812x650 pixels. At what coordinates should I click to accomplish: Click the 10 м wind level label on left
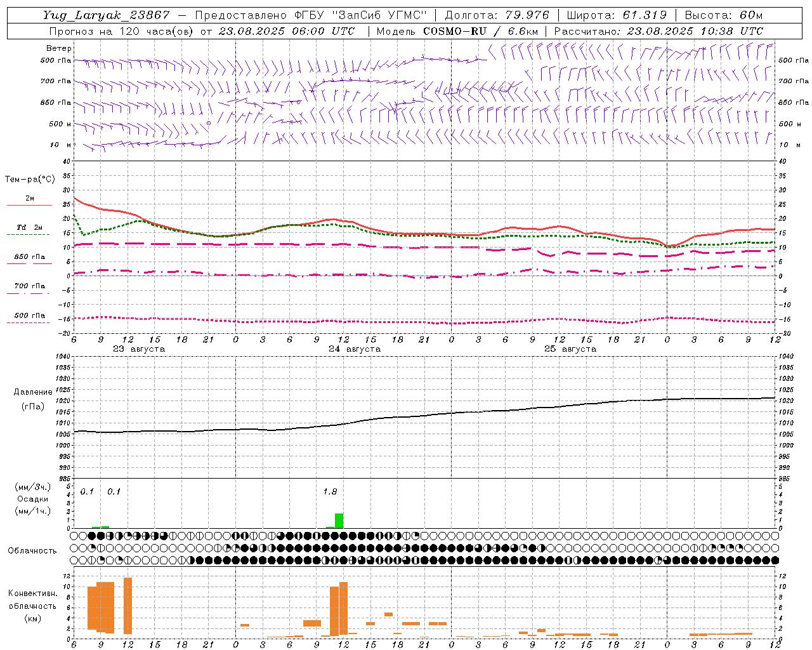tap(60, 145)
